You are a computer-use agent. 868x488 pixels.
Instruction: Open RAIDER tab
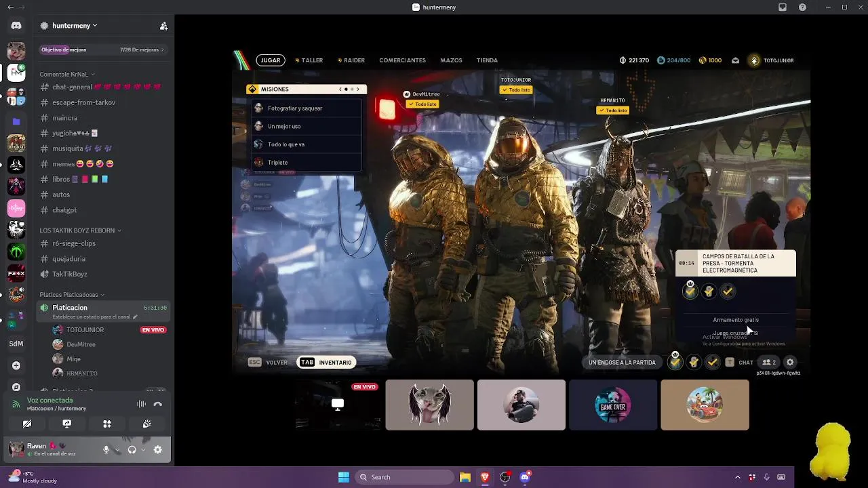[351, 60]
